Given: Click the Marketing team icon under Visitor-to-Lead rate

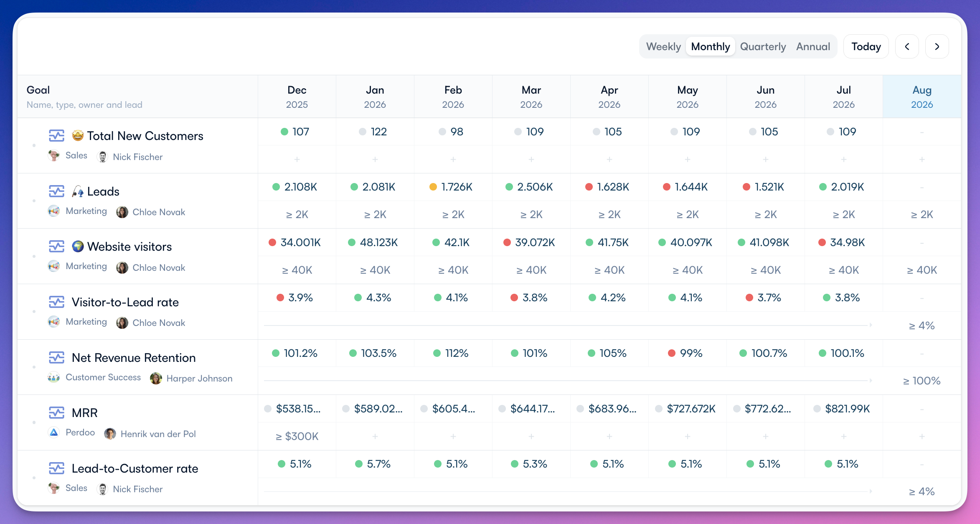Looking at the screenshot, I should tap(54, 322).
